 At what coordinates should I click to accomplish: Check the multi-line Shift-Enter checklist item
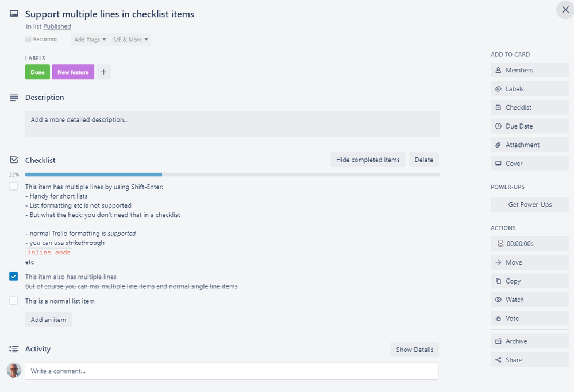pos(14,187)
